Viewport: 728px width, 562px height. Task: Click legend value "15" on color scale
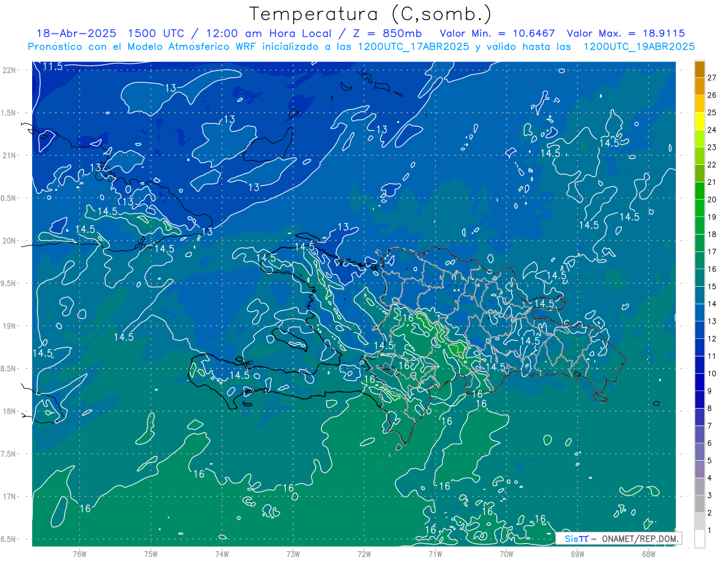(712, 287)
